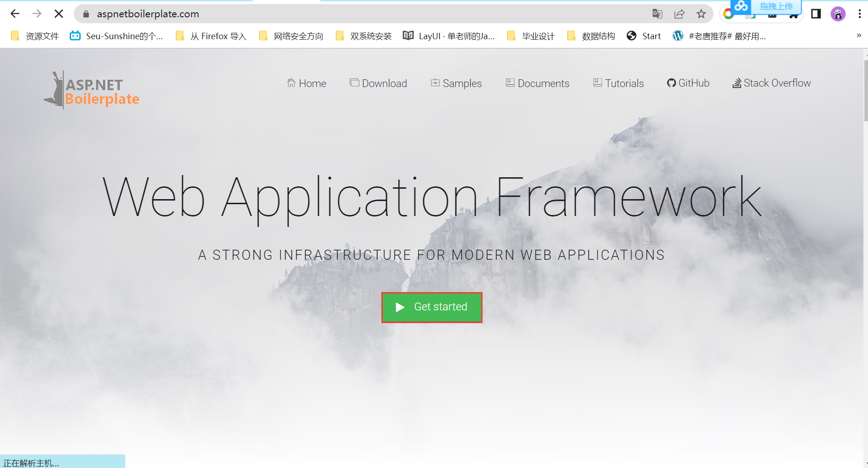The image size is (868, 468).
Task: Open Download nav item
Action: coord(378,83)
